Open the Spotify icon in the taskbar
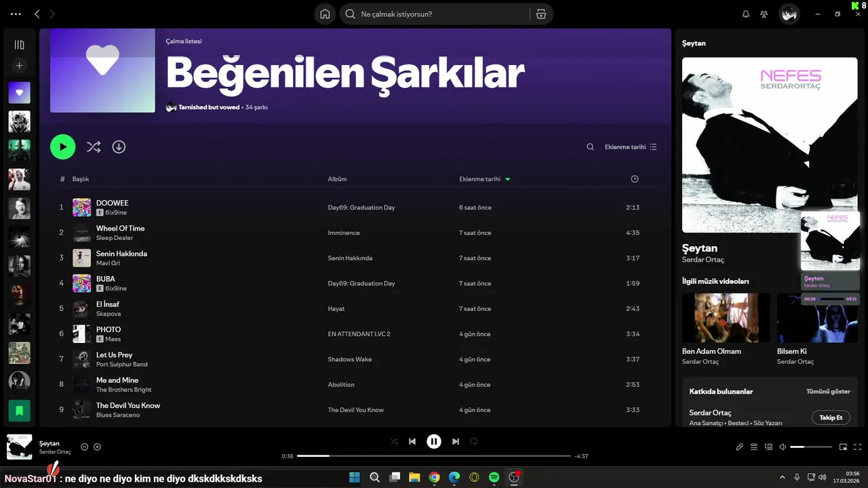This screenshot has height=488, width=868. click(x=494, y=477)
